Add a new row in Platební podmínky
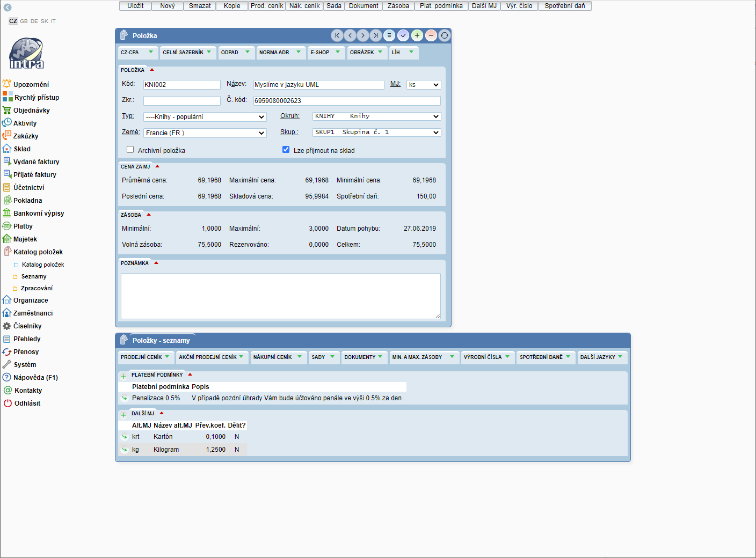The image size is (756, 558). click(123, 376)
